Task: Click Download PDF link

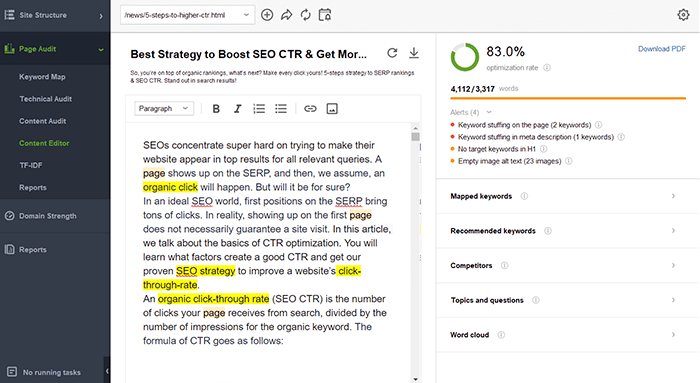Action: point(662,49)
